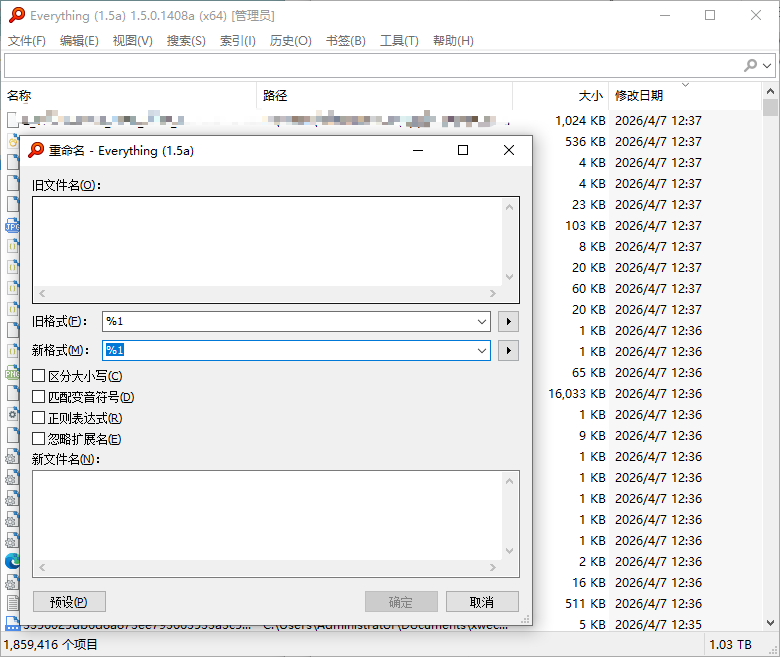The image size is (780, 657).
Task: Click the arrow button beside 旧格式
Action: coord(508,321)
